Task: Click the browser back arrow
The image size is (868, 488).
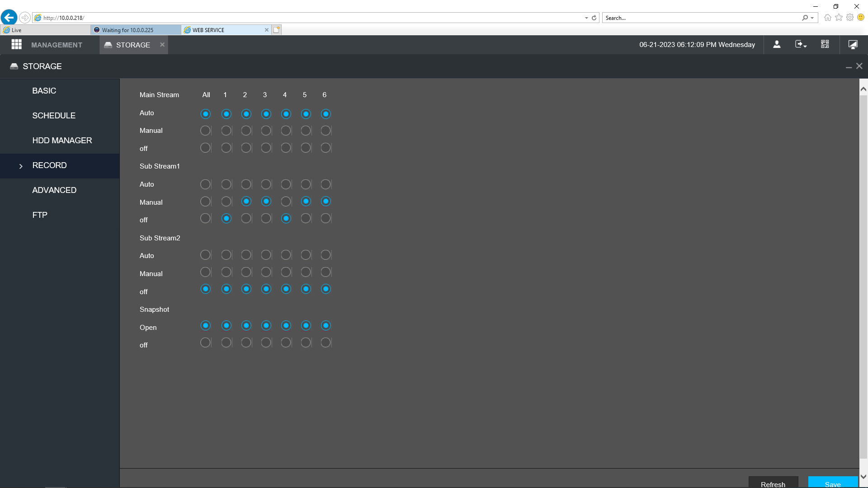Action: pyautogui.click(x=9, y=18)
